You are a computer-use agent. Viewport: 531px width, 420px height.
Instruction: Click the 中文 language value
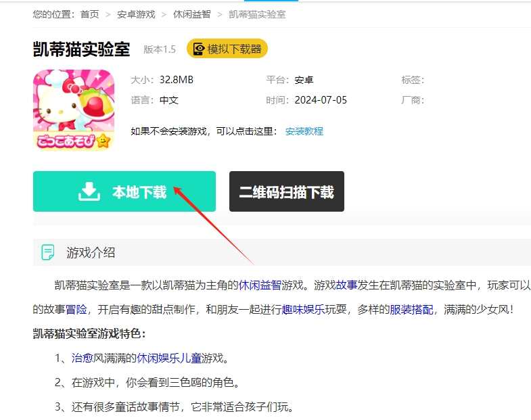pyautogui.click(x=168, y=100)
